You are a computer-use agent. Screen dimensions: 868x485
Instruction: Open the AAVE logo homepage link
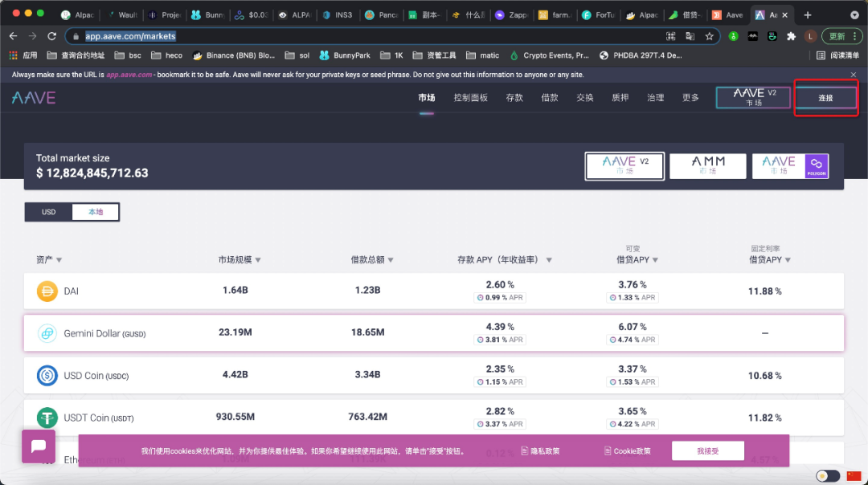point(32,96)
